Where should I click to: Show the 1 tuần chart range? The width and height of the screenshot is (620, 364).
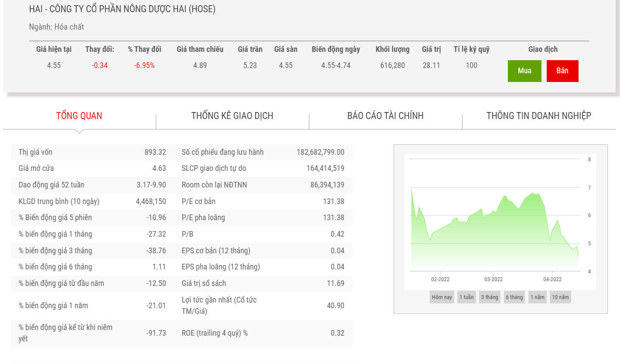(x=466, y=297)
